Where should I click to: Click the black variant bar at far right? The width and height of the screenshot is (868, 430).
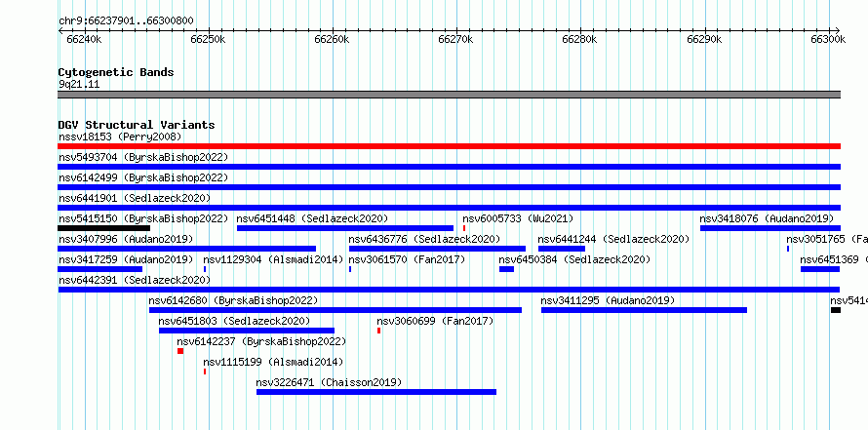(836, 310)
